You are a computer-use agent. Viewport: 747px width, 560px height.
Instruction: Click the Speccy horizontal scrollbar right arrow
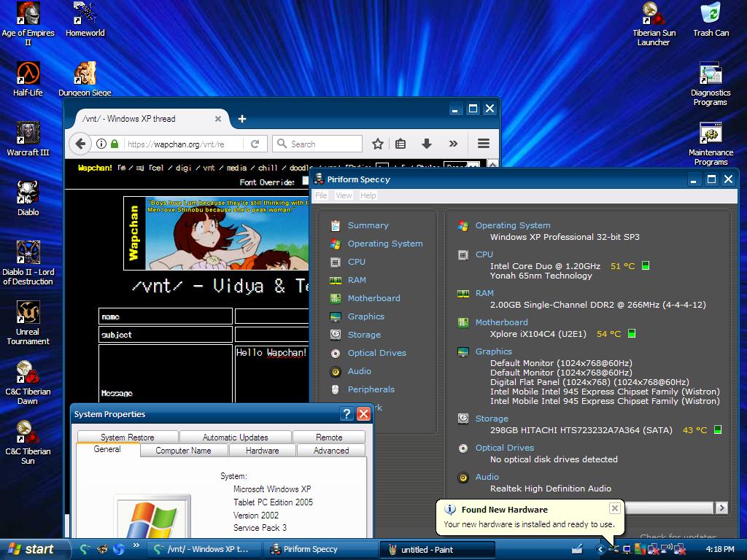coord(721,507)
